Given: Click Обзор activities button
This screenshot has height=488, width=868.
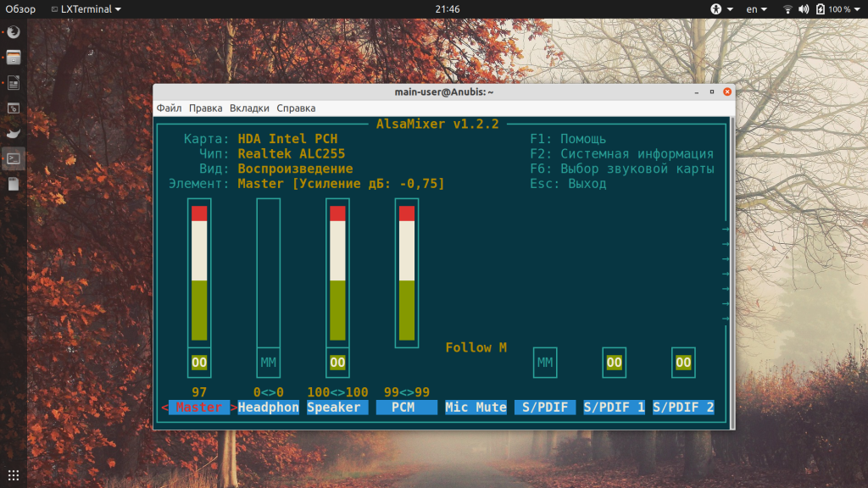Looking at the screenshot, I should (20, 8).
